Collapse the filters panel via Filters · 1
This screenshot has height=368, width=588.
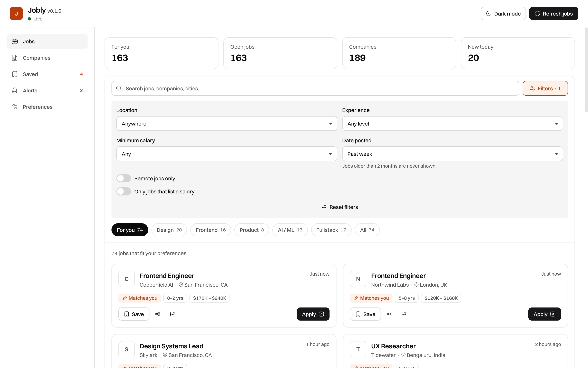[545, 88]
